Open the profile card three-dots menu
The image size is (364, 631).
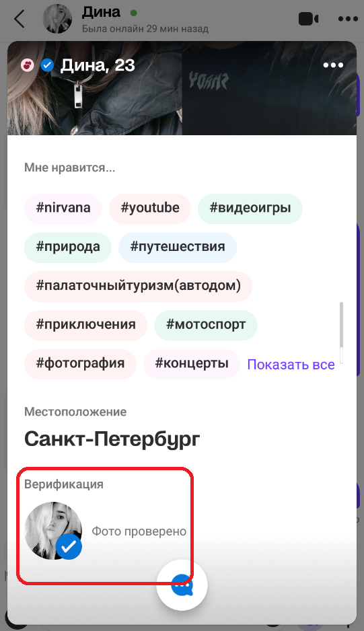[334, 65]
